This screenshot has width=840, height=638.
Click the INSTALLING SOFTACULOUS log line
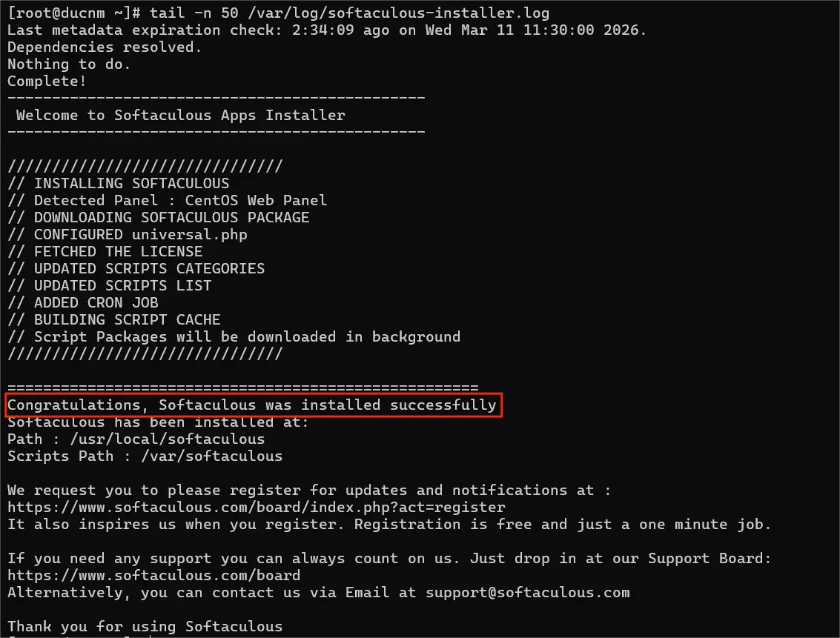[119, 183]
